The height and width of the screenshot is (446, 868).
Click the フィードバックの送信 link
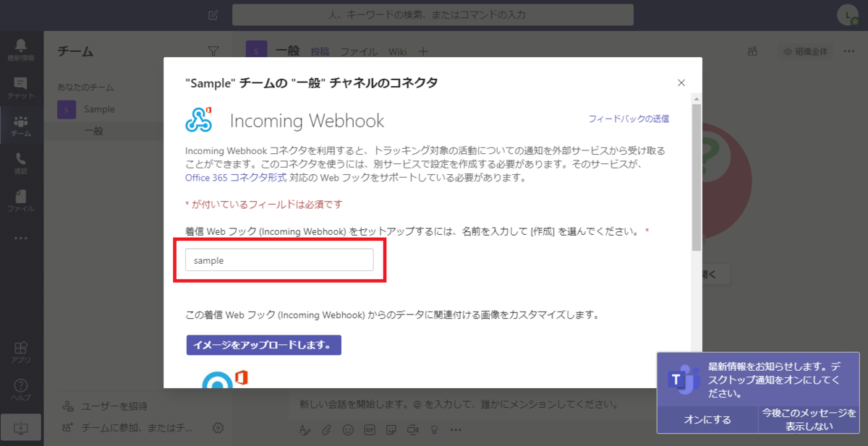(629, 119)
